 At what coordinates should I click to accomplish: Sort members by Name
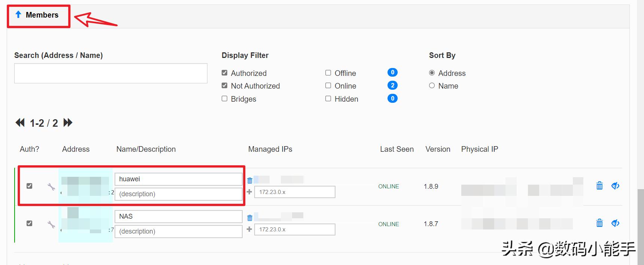(432, 86)
